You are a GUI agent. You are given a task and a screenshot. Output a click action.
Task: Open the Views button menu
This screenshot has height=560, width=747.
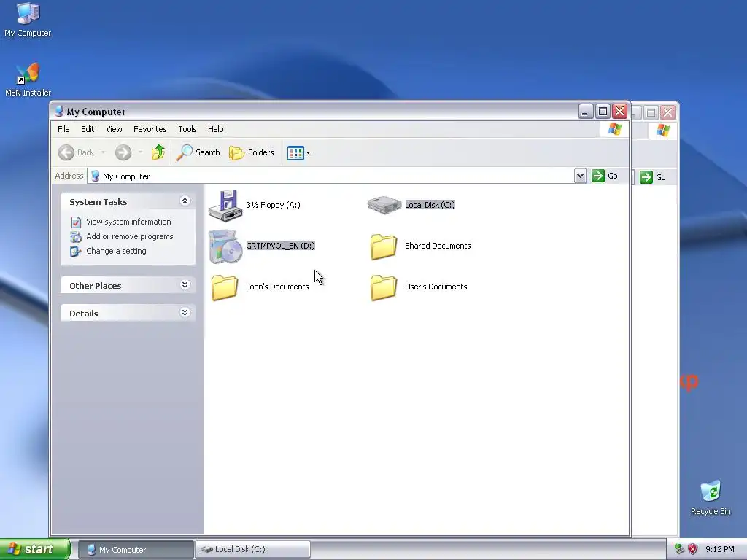298,153
